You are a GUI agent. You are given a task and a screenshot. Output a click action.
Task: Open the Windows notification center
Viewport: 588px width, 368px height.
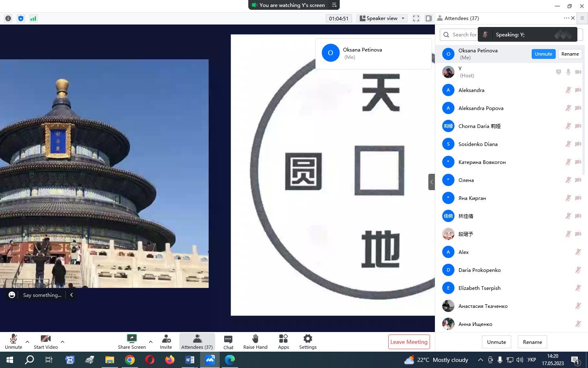coord(575,360)
